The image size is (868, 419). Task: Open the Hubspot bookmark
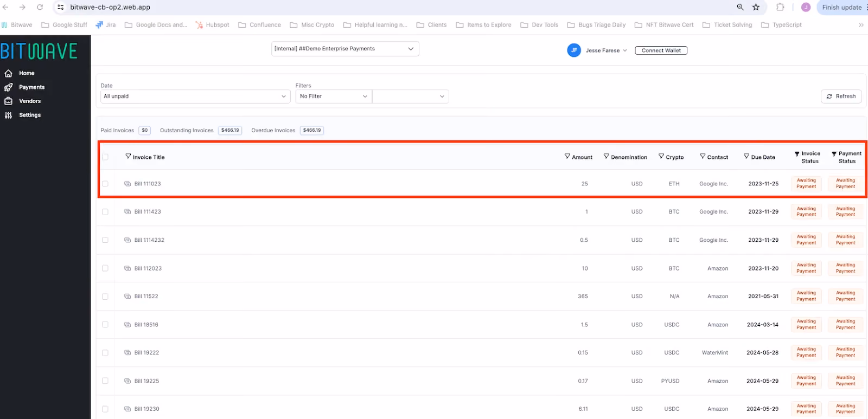(x=213, y=25)
